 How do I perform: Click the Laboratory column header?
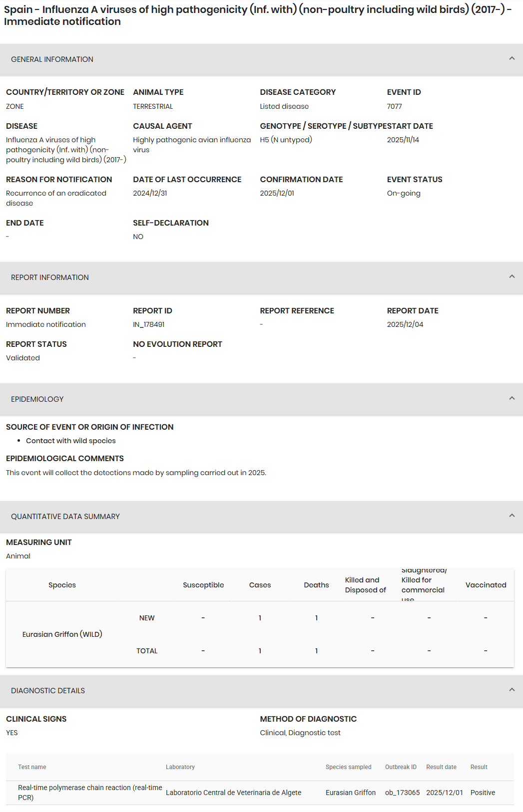click(x=180, y=767)
